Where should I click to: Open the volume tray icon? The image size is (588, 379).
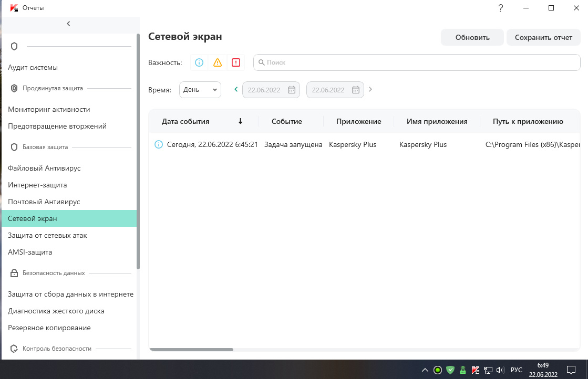point(500,370)
